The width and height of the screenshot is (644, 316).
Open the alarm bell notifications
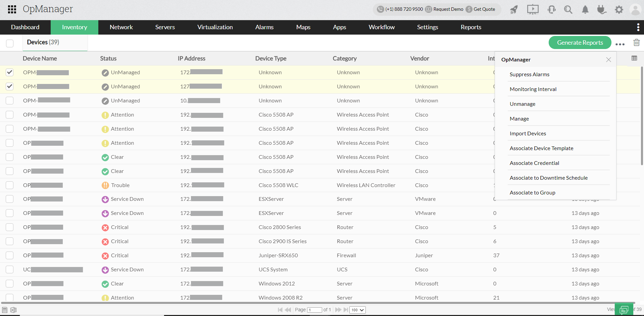(585, 9)
